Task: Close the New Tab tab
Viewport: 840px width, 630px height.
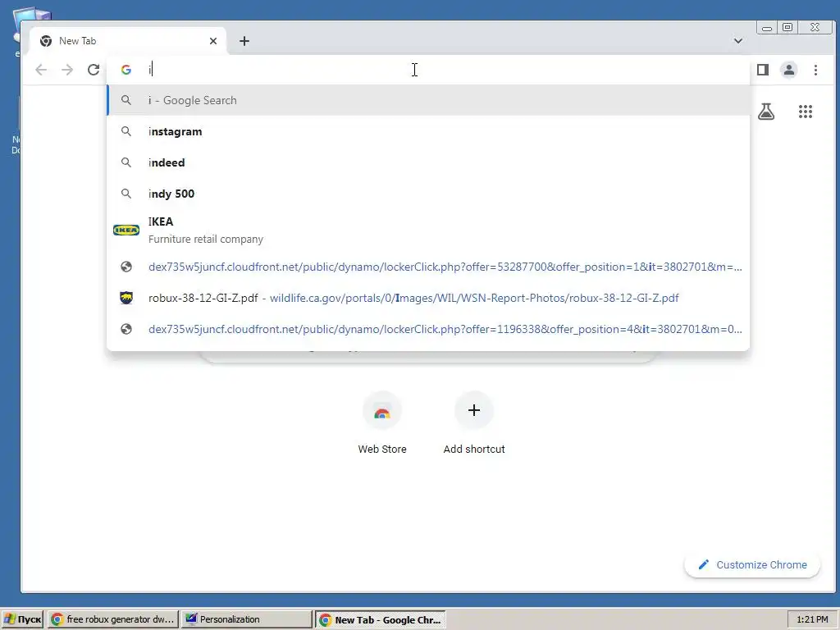Action: coord(213,41)
